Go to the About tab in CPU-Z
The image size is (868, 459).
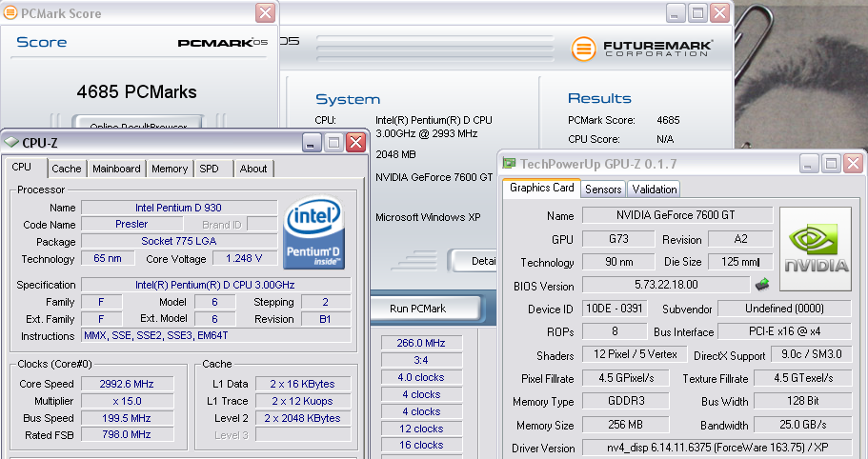253,169
